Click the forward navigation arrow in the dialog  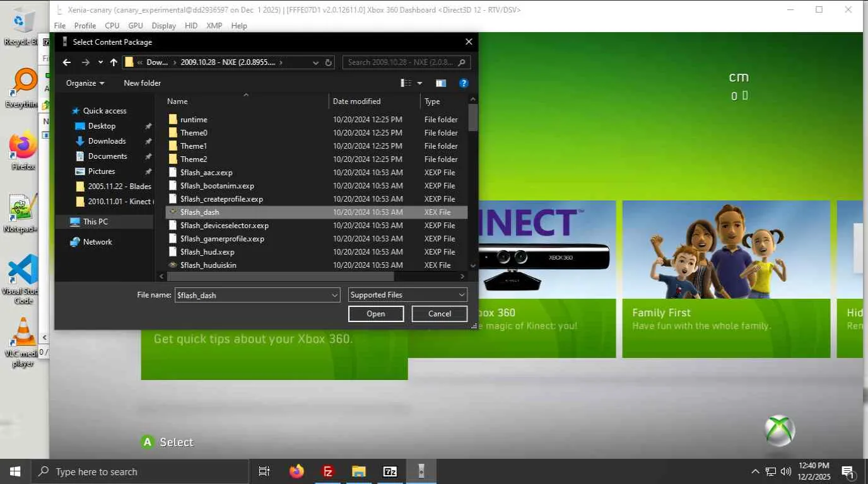(x=86, y=62)
